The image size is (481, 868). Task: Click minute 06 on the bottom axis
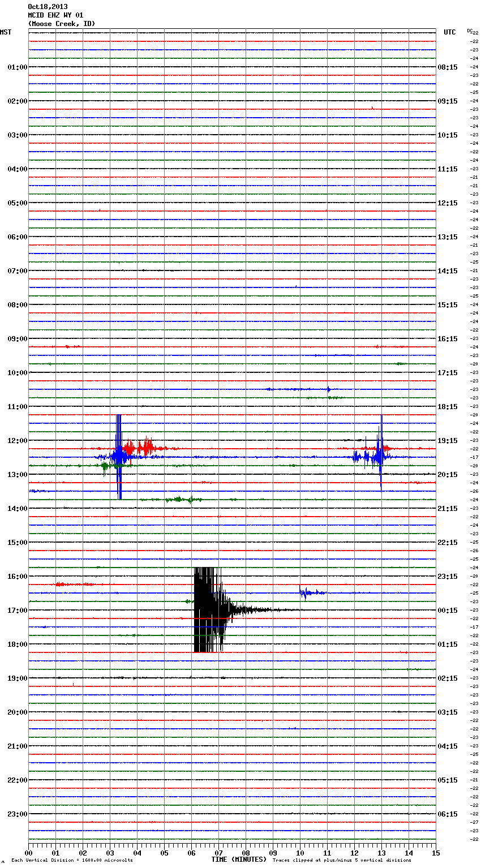point(192,852)
